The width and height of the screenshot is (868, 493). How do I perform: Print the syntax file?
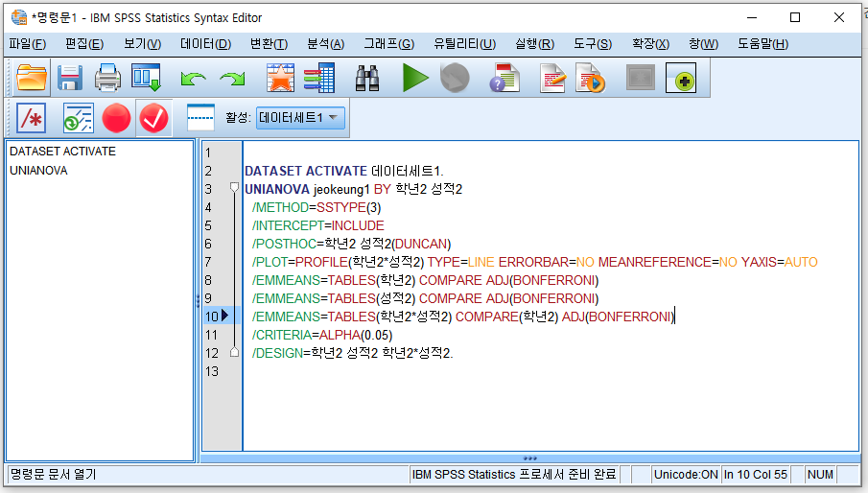pyautogui.click(x=107, y=78)
